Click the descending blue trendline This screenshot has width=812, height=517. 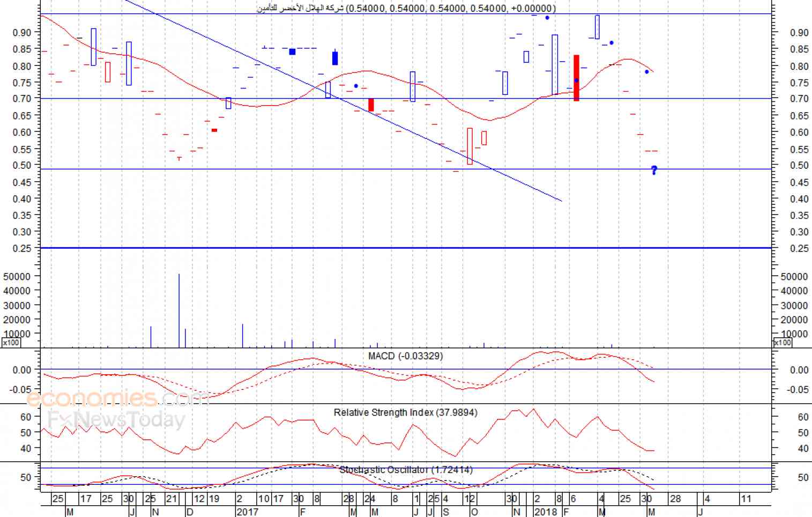[343, 100]
